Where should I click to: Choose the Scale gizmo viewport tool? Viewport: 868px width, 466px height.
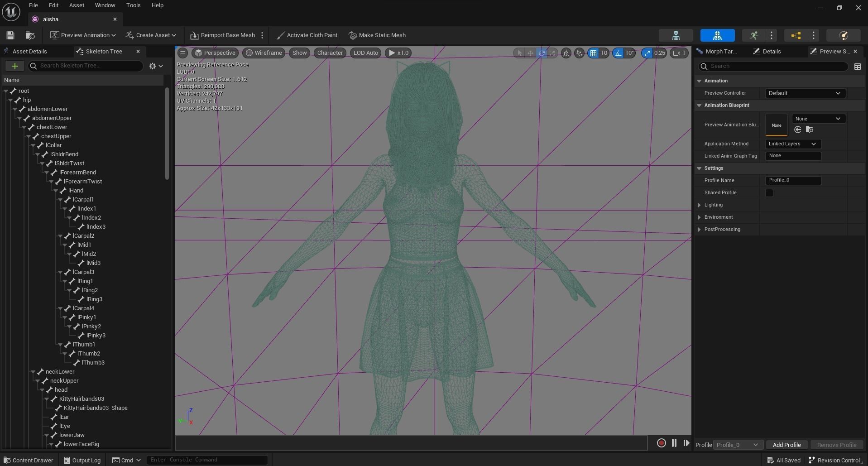pyautogui.click(x=552, y=53)
